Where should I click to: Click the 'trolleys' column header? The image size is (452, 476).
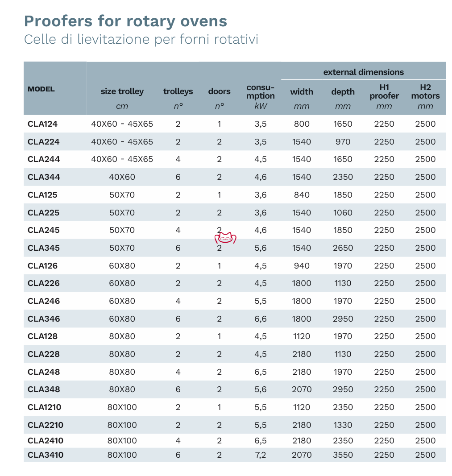click(x=178, y=91)
